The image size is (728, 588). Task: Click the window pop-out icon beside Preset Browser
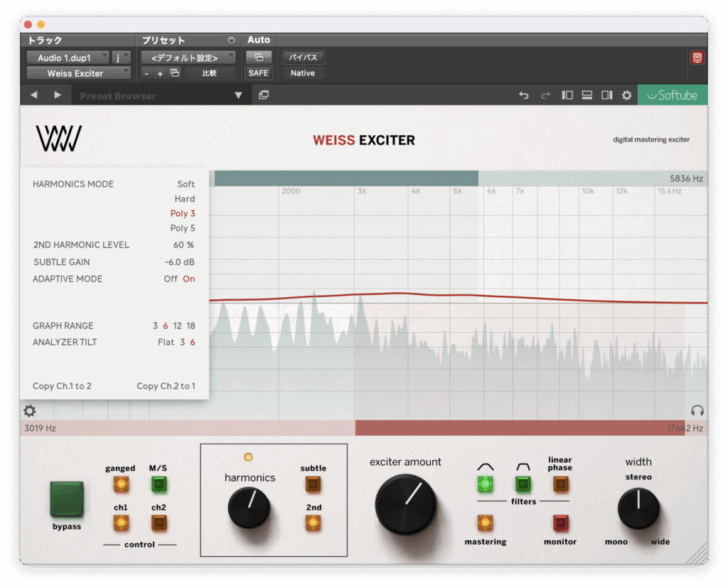pos(264,95)
